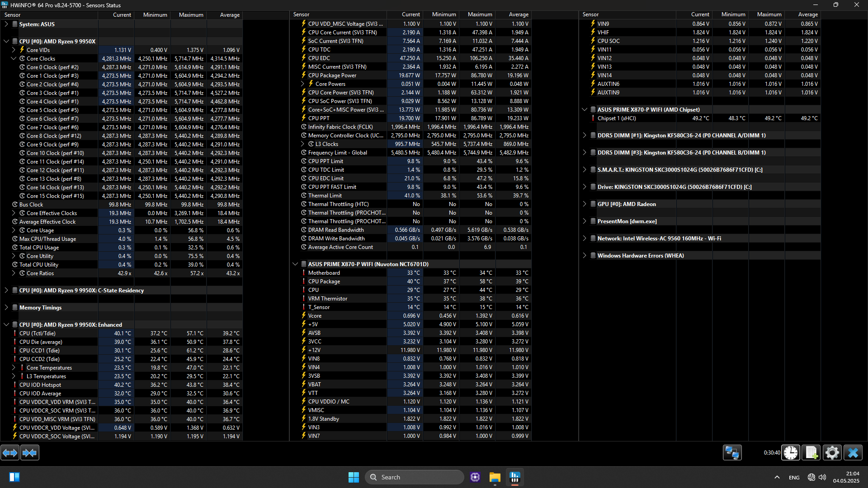
Task: Expand the System: ASUS sensor group
Action: (6, 24)
